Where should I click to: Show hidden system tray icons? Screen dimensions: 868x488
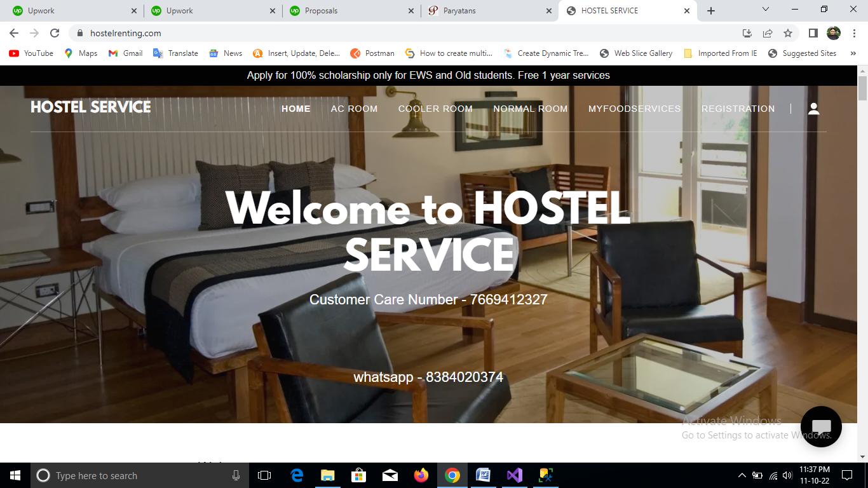[x=742, y=475]
